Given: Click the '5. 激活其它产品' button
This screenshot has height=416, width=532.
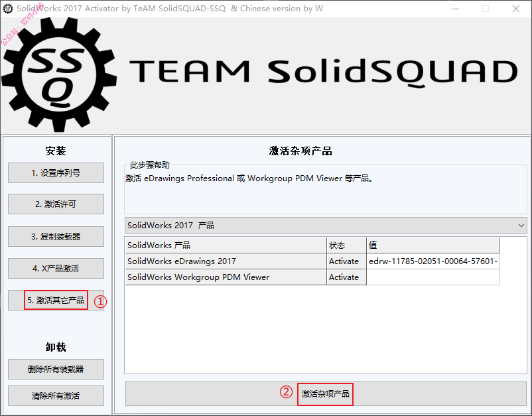Looking at the screenshot, I should [56, 301].
